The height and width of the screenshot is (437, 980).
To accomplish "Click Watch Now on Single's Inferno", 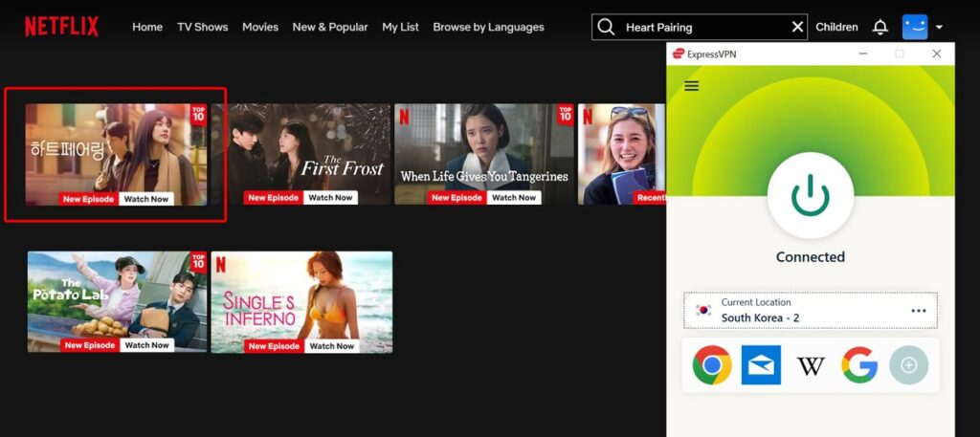I will point(331,345).
